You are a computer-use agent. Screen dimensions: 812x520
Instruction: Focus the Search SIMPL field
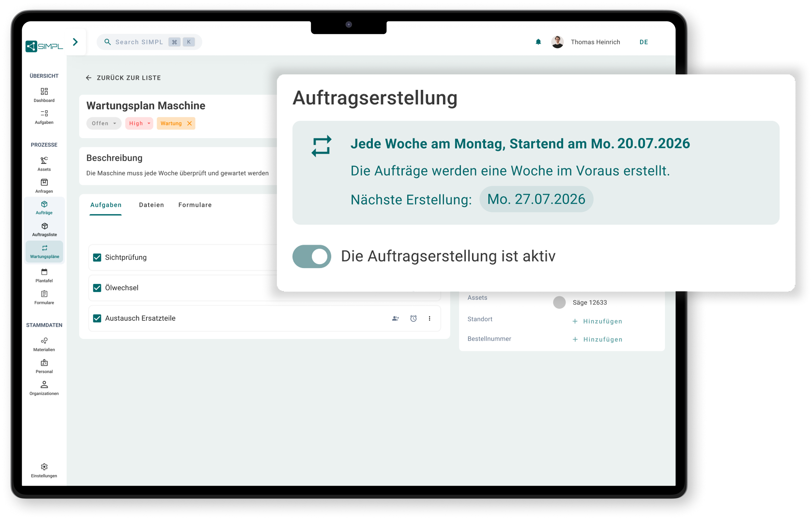(x=149, y=42)
